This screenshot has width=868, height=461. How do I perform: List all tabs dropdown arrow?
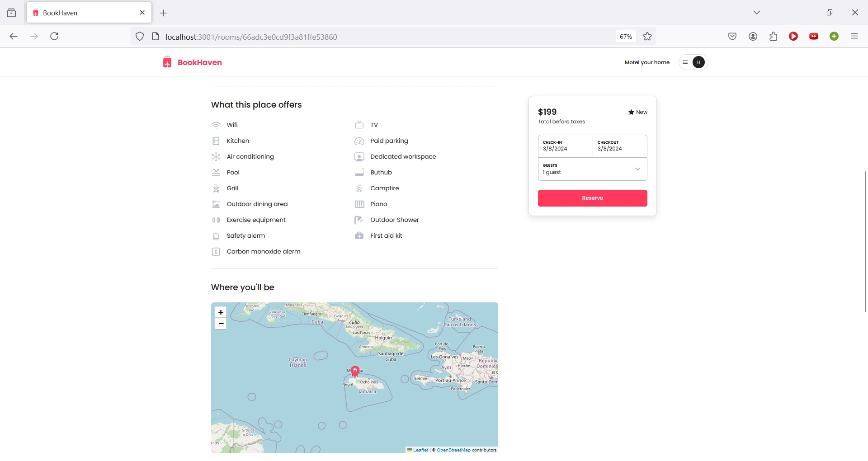pyautogui.click(x=757, y=13)
